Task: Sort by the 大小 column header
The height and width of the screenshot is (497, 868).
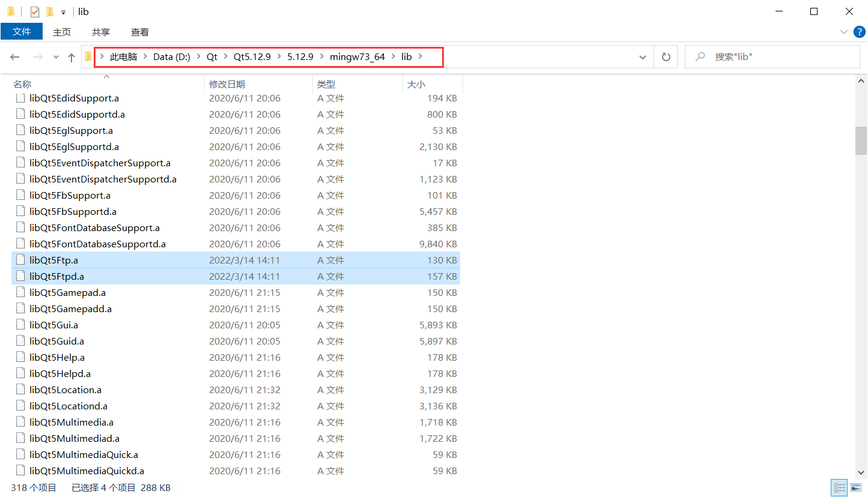Action: click(432, 85)
